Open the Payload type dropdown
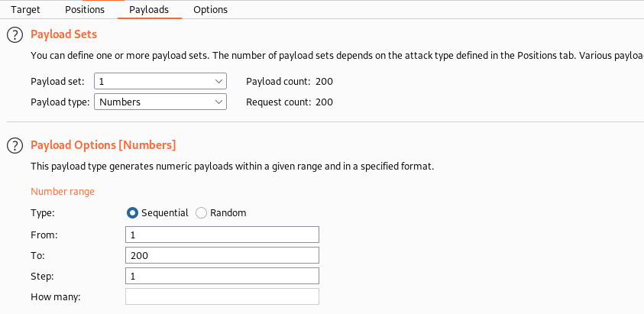This screenshot has width=644, height=314. coord(160,102)
